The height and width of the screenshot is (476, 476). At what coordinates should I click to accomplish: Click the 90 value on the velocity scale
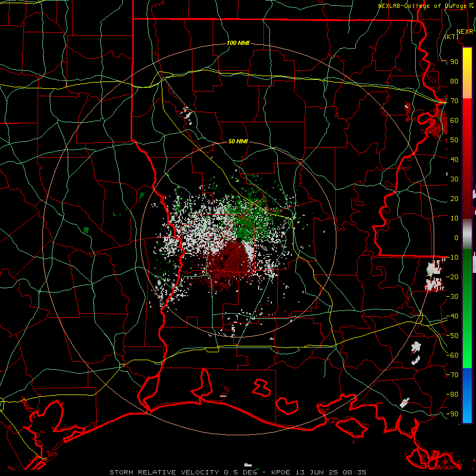click(x=454, y=62)
